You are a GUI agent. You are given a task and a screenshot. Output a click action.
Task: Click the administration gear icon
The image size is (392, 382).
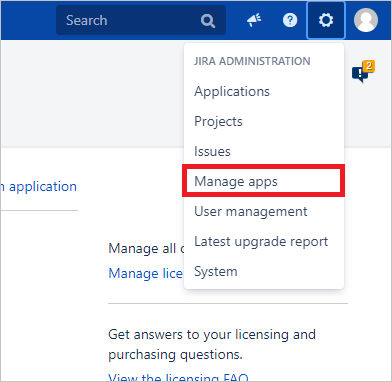pyautogui.click(x=326, y=20)
